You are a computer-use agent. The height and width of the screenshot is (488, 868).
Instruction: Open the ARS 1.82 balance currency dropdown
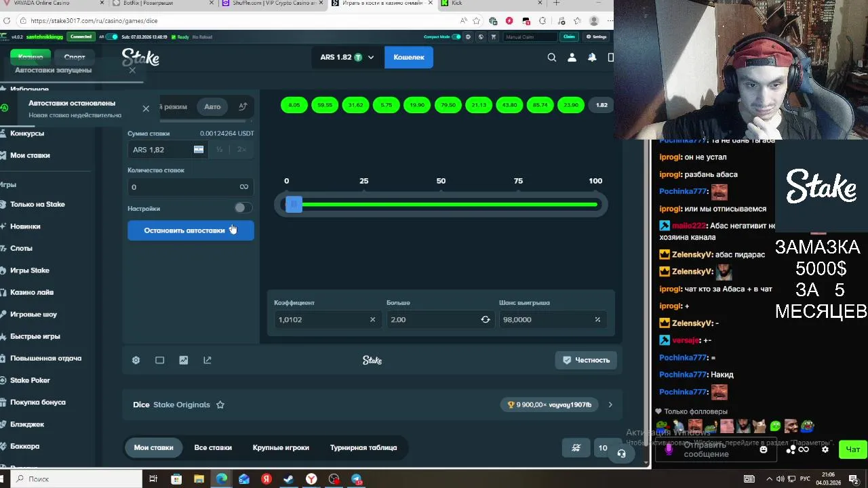click(x=347, y=58)
